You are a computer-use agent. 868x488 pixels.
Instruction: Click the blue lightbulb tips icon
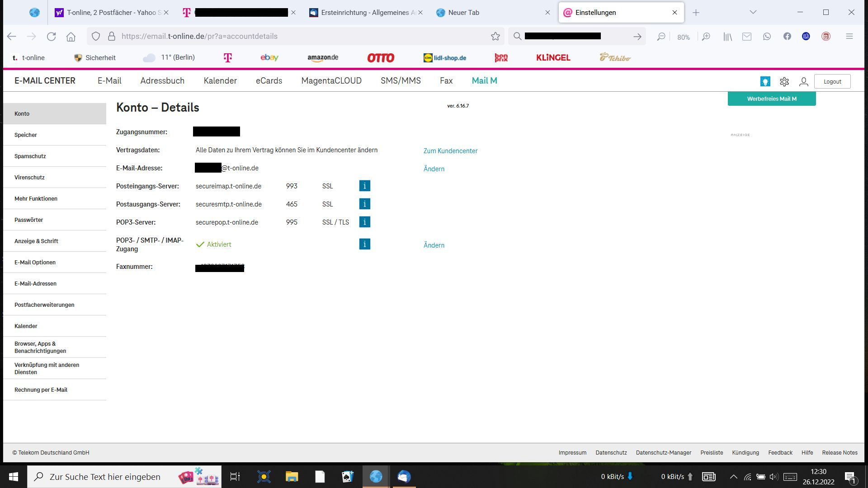click(x=765, y=81)
